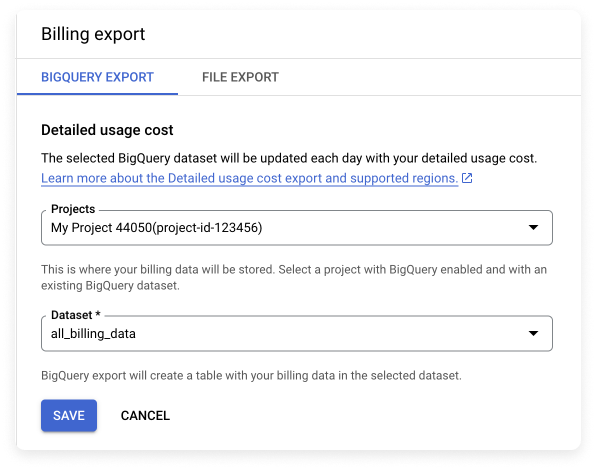Open the Projects dropdown field
The image size is (596, 470).
point(297,228)
